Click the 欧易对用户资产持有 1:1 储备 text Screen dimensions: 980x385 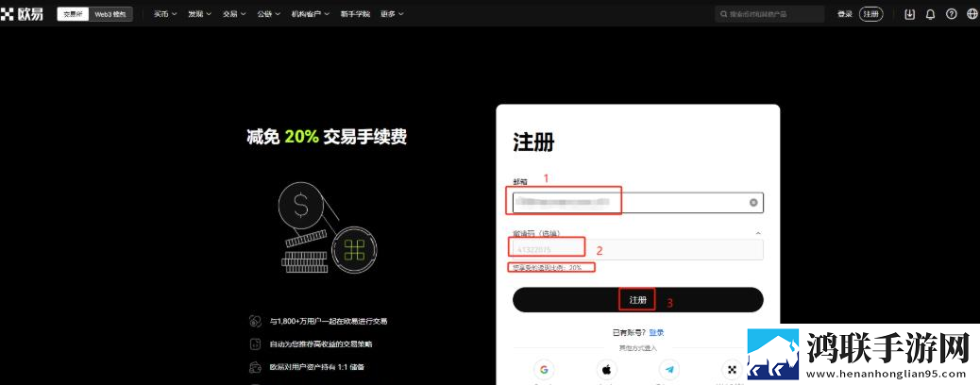pyautogui.click(x=316, y=367)
